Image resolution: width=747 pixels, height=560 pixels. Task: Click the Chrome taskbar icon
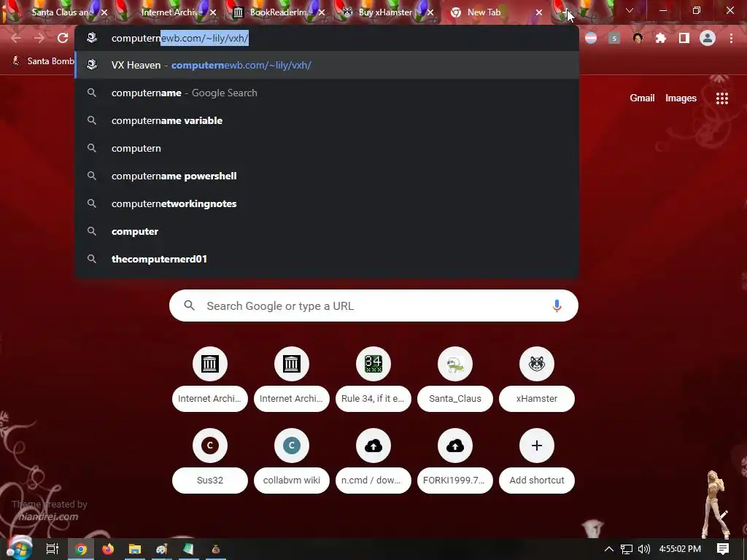[81, 549]
